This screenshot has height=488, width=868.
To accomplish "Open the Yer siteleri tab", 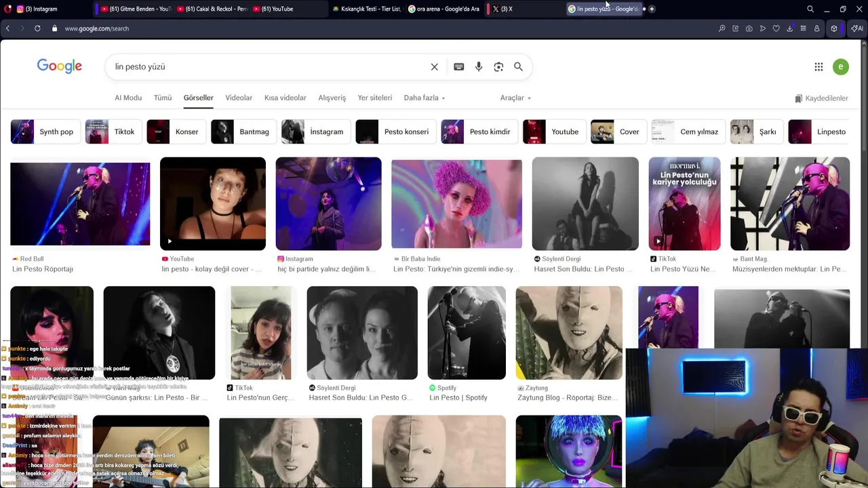I will (375, 98).
